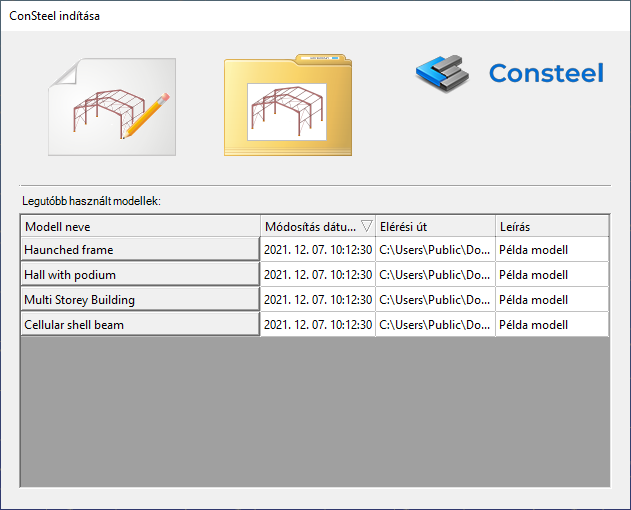Choose the Multi Storey Building model

pos(140,299)
